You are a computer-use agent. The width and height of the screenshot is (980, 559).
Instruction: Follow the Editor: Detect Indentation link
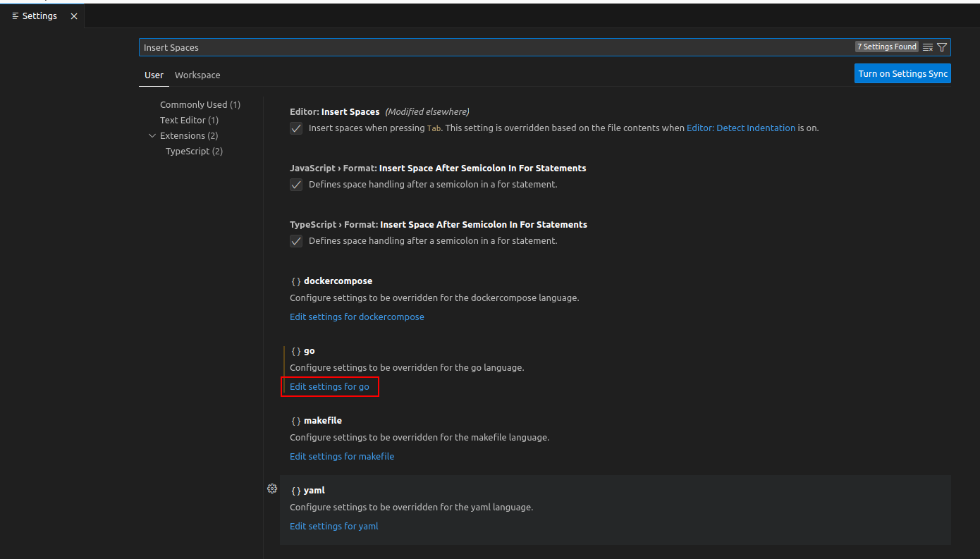click(741, 128)
